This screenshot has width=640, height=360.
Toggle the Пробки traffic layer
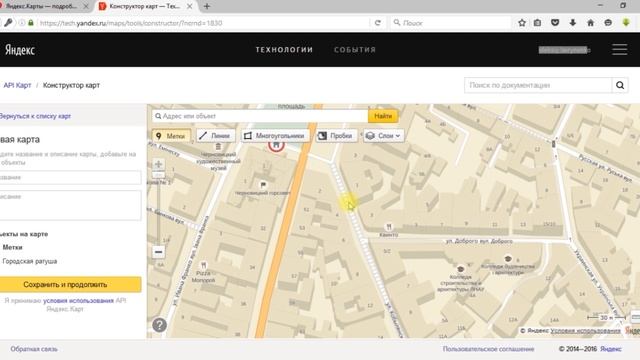(x=336, y=136)
